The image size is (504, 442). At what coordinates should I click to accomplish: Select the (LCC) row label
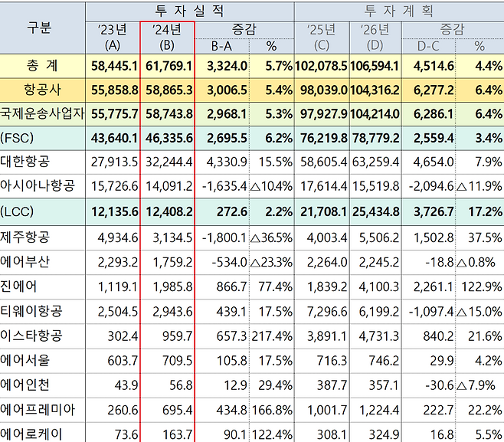coord(17,211)
